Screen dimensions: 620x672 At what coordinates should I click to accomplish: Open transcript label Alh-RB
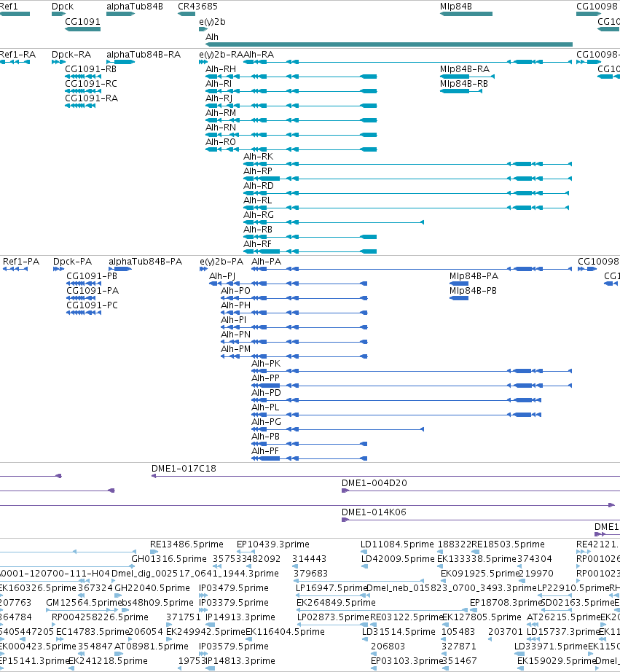[x=258, y=230]
